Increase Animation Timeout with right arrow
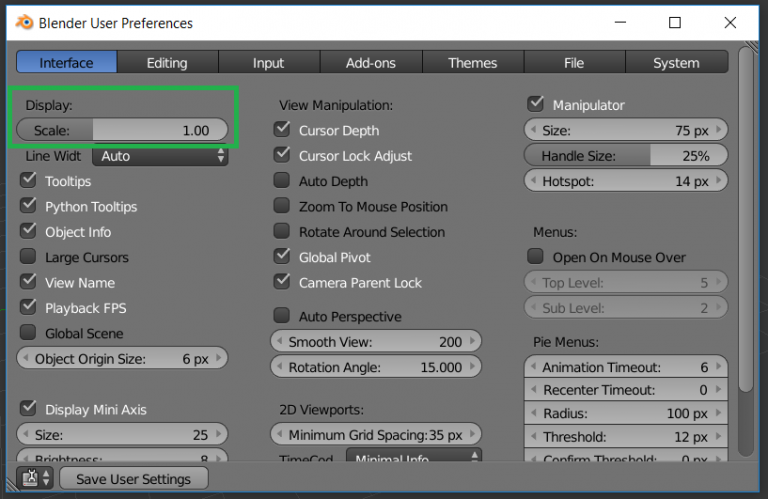This screenshot has height=499, width=768. click(x=719, y=366)
